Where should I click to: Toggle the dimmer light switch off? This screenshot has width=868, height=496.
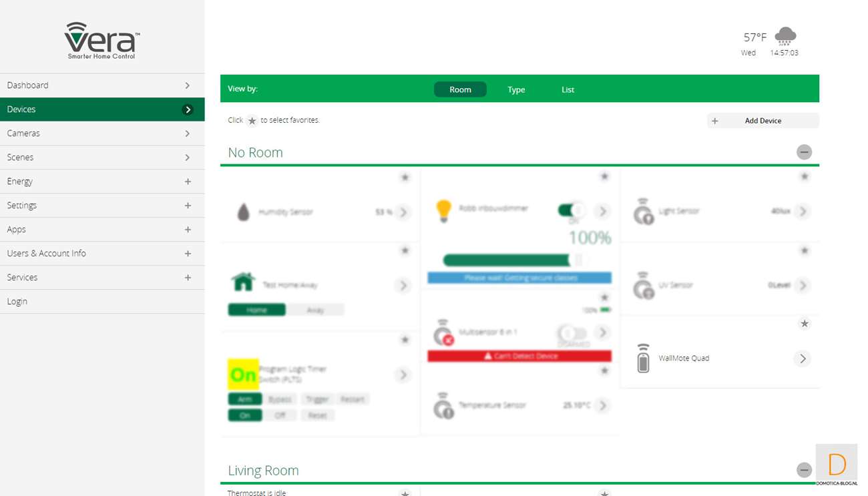(x=571, y=211)
